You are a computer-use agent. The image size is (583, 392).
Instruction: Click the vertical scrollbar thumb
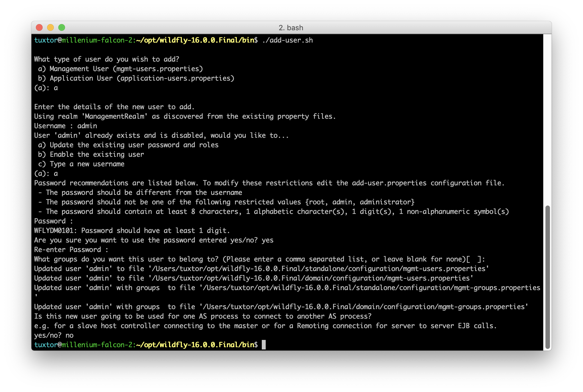click(x=547, y=277)
